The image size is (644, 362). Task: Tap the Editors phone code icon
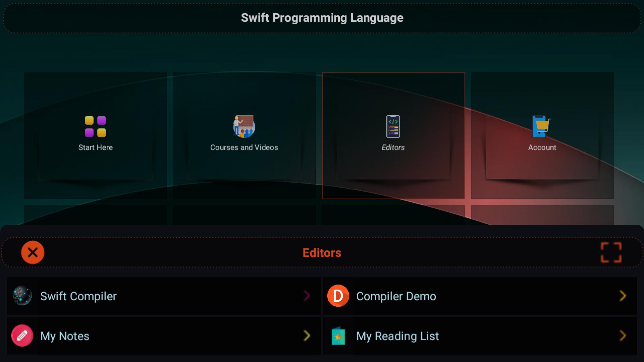click(393, 127)
